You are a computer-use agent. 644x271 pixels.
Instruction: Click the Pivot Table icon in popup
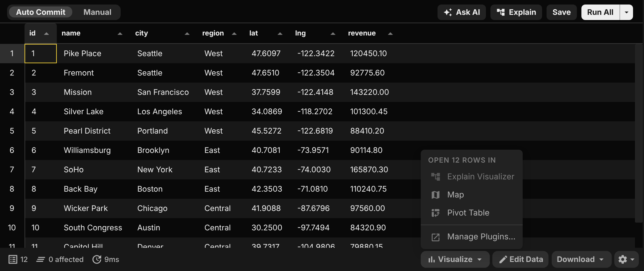(436, 213)
